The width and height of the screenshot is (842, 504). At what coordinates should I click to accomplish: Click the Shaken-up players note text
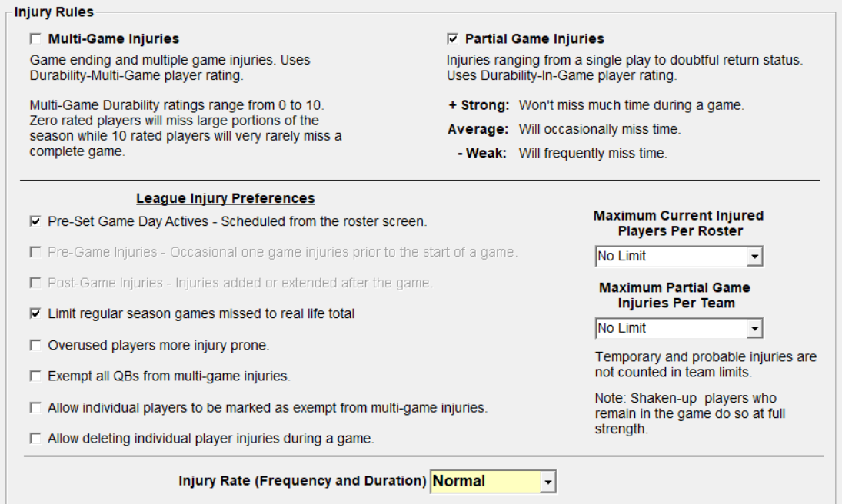coord(690,413)
